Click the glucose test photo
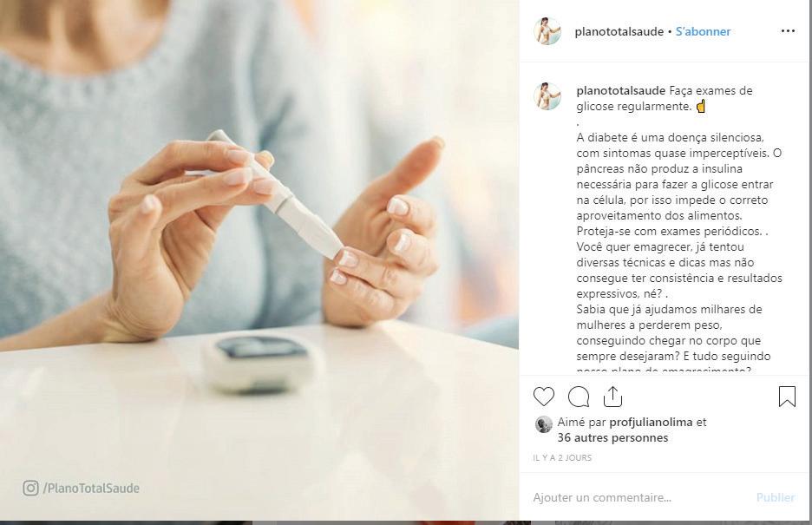 coord(259,260)
